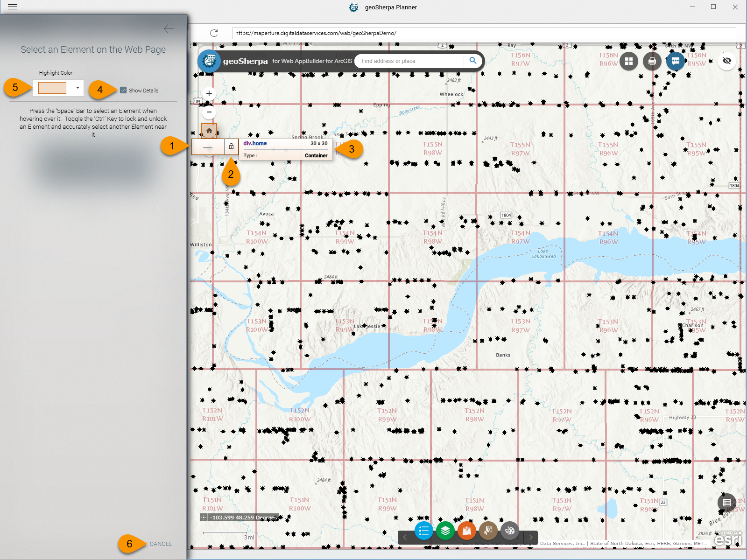The image size is (747, 560).
Task: Open the Highlight Color dropdown arrow
Action: point(78,88)
